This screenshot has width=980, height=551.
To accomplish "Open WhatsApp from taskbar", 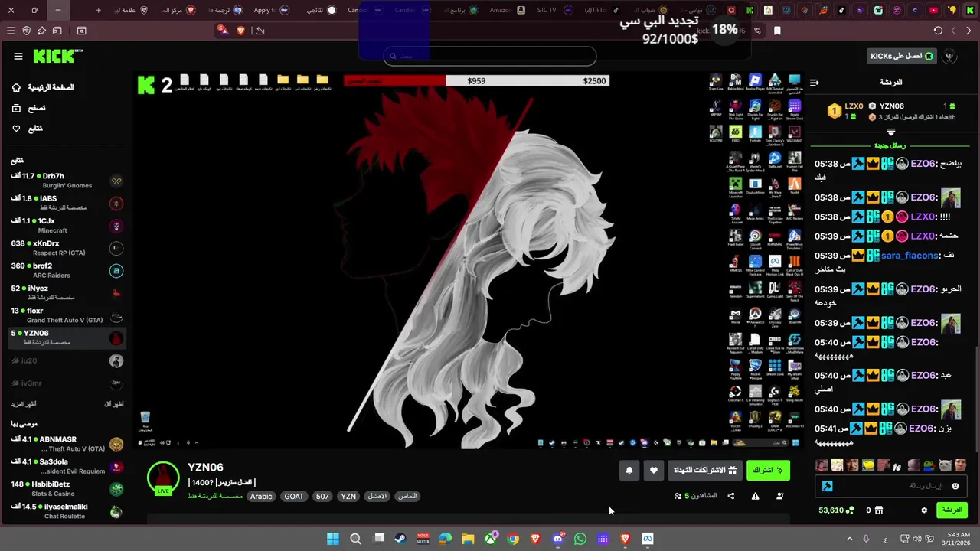I will [x=580, y=539].
